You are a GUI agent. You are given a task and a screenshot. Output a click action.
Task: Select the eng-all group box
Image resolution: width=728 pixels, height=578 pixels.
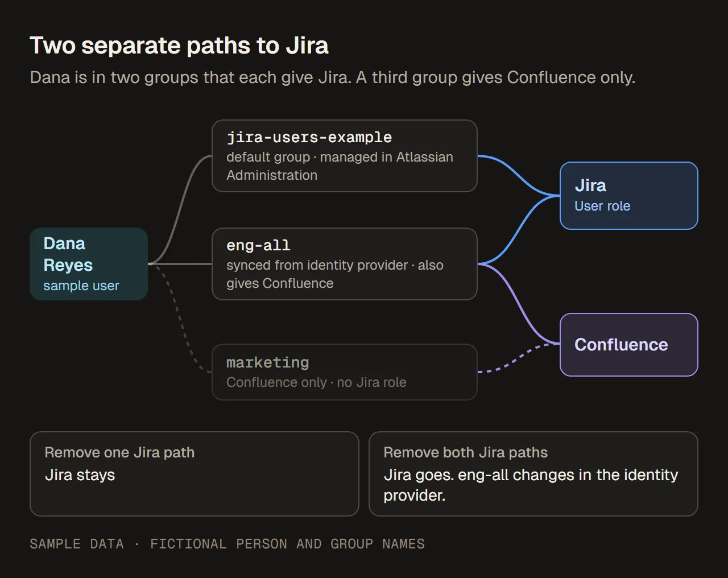coord(345,264)
